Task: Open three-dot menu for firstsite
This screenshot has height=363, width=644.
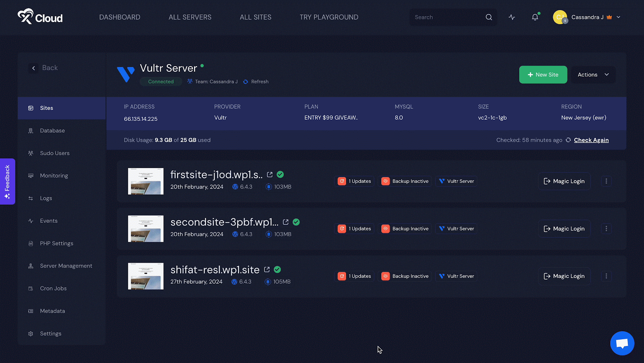Action: (x=606, y=181)
